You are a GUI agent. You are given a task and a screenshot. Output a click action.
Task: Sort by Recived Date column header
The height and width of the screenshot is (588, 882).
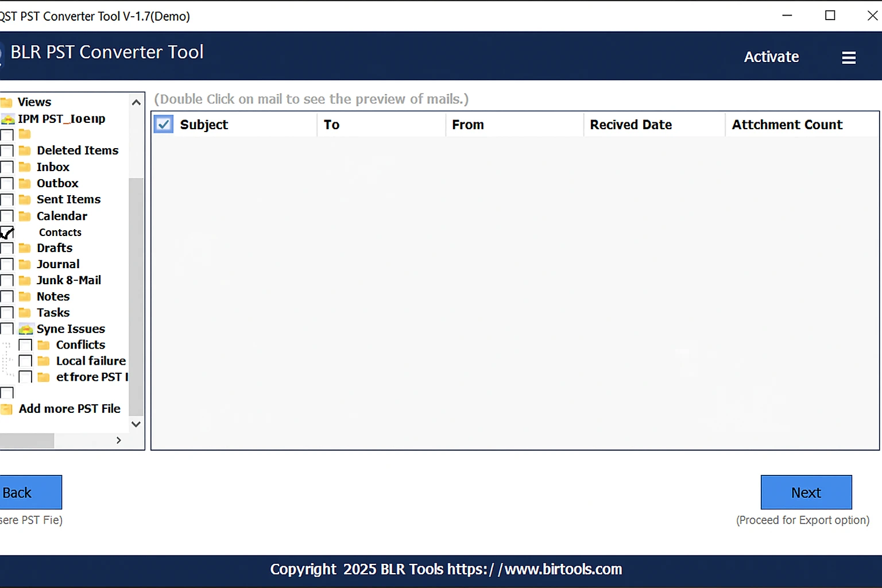click(x=655, y=125)
